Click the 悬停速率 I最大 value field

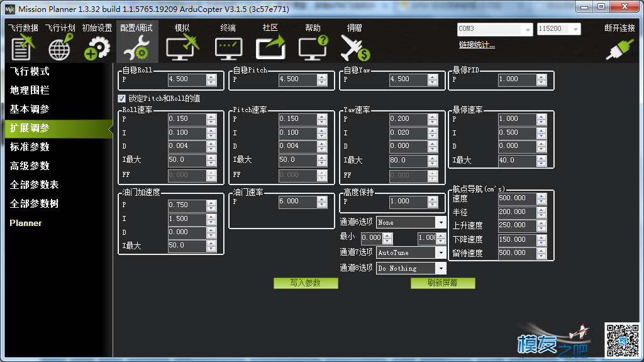522,161
